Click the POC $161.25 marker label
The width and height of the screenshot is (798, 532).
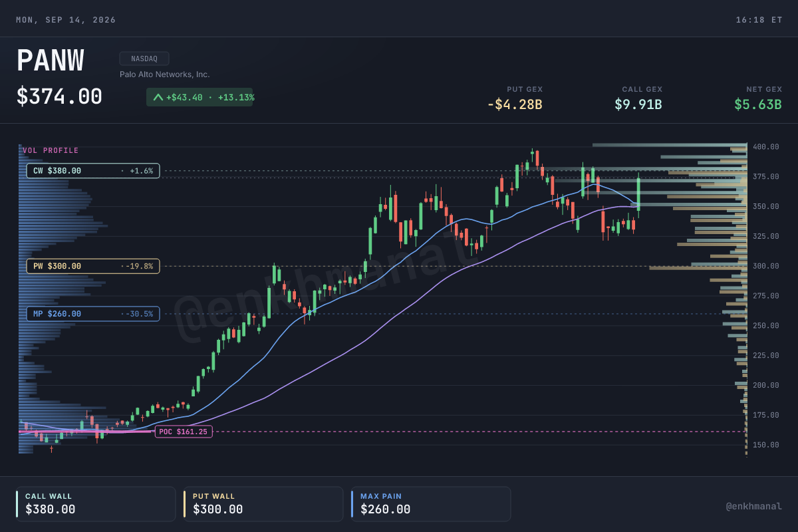point(184,432)
